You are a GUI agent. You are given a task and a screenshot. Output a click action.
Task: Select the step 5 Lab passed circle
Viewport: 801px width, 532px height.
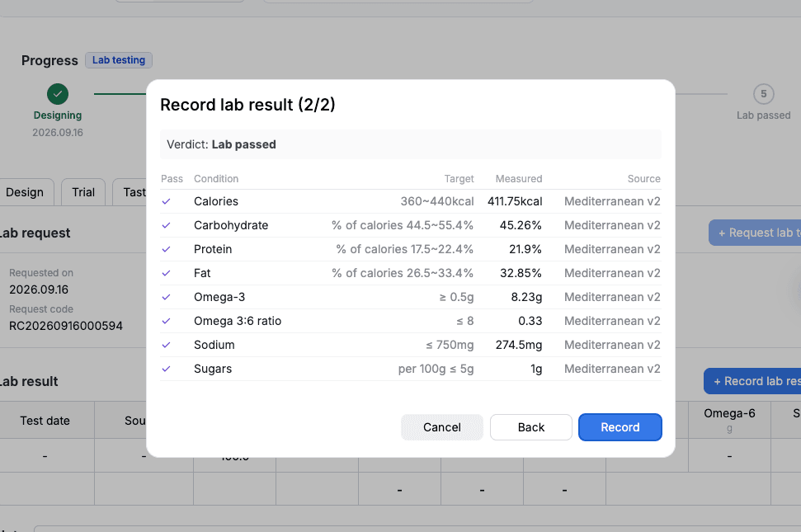(763, 94)
